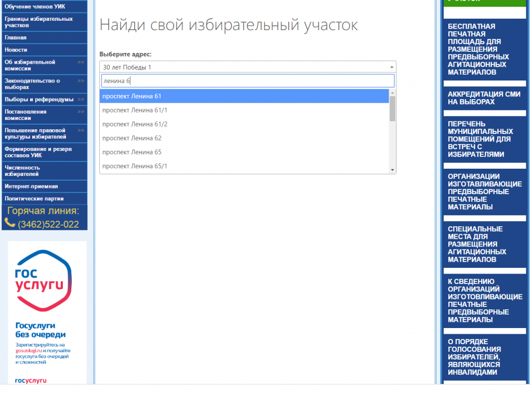Click the Gosuslugi hexagon logo banner
The image size is (532, 409).
point(43,281)
